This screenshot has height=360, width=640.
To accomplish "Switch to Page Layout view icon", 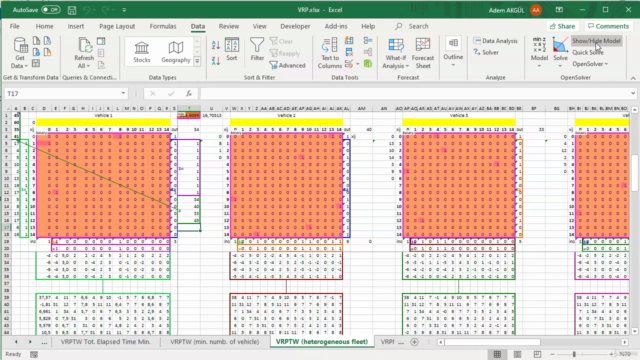I will coord(517,354).
